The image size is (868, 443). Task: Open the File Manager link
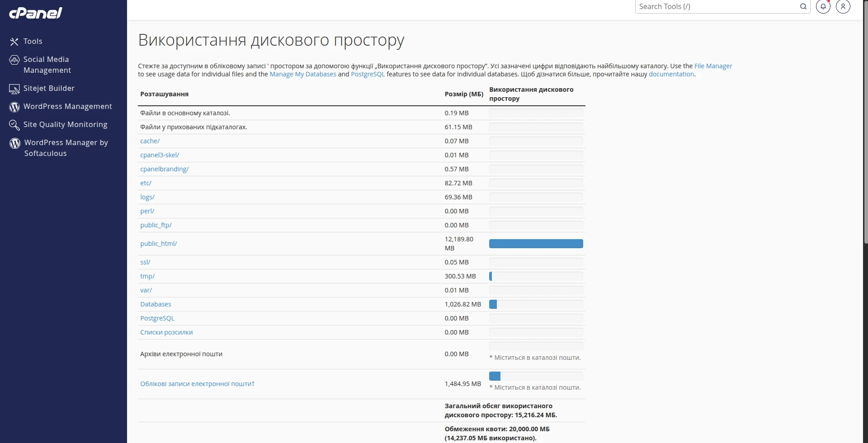click(713, 66)
